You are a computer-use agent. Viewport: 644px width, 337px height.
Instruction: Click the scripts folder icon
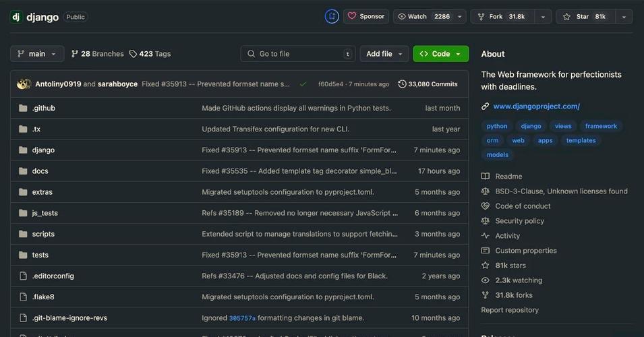(x=24, y=234)
